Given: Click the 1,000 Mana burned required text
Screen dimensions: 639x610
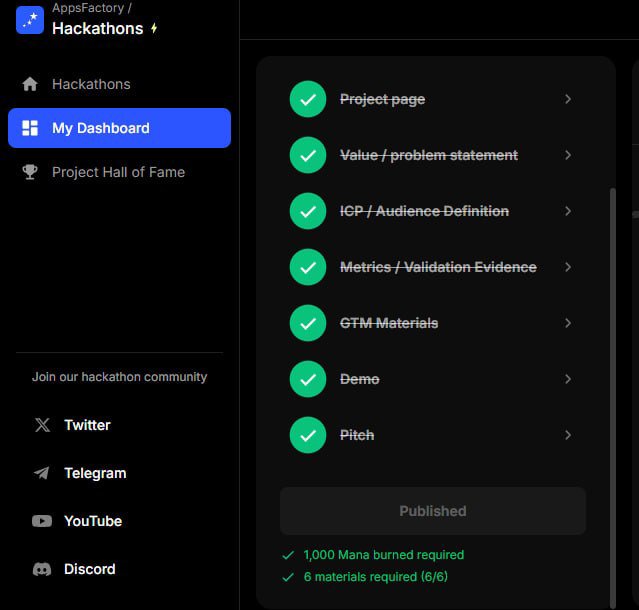Looking at the screenshot, I should point(384,555).
